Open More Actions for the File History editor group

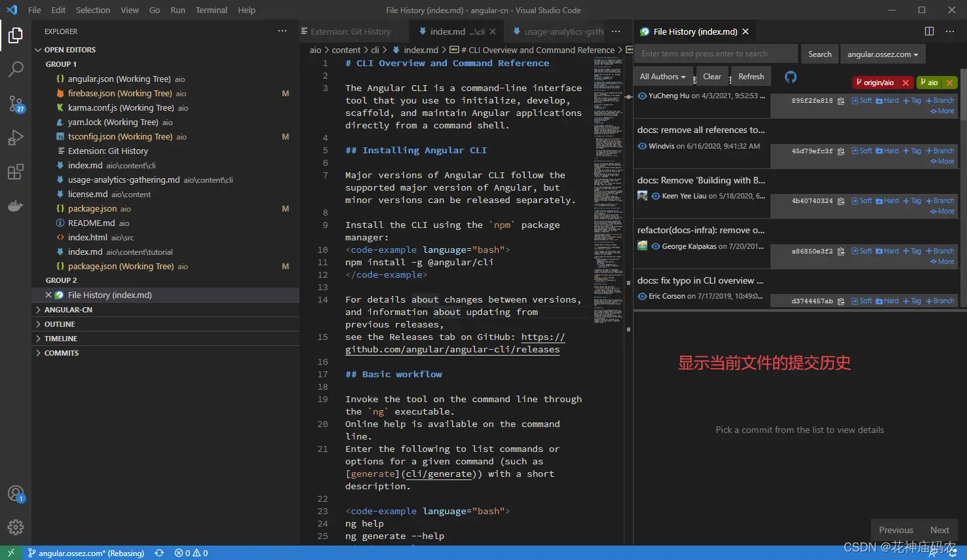point(950,31)
